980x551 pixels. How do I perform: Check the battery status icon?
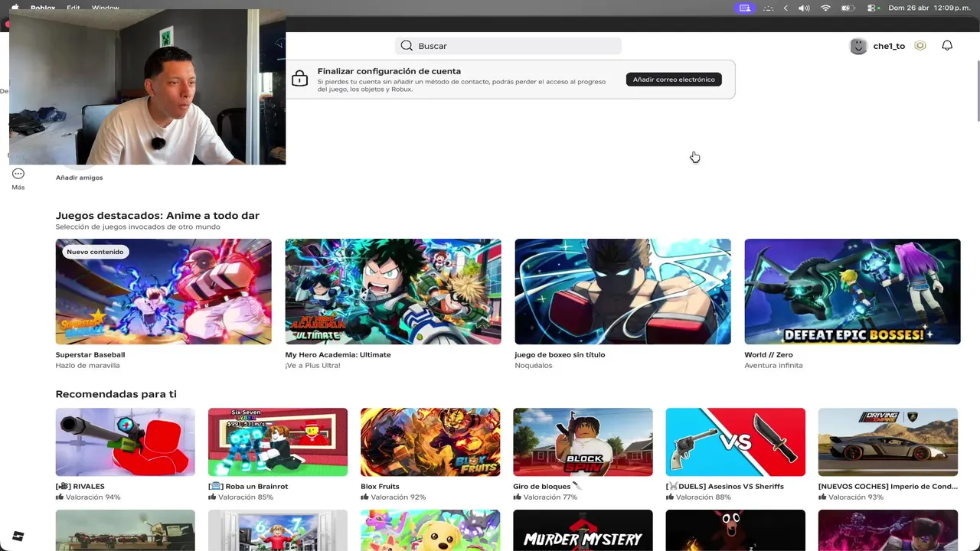coord(848,8)
